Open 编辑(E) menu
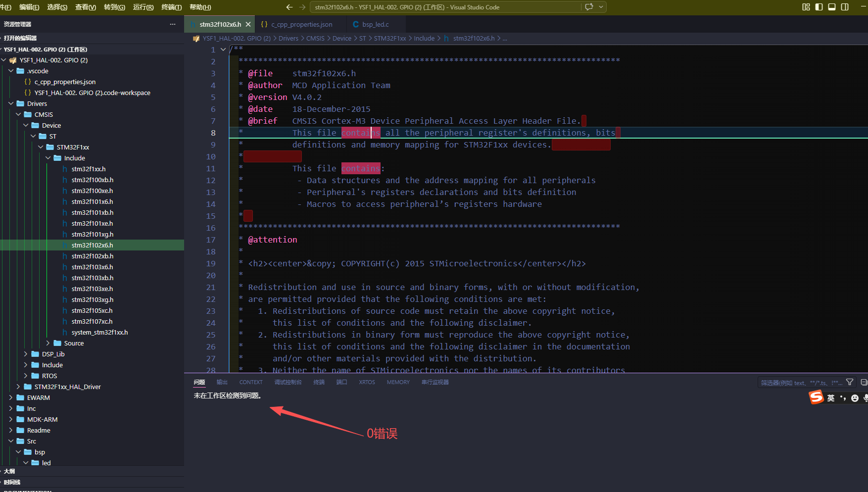The image size is (868, 492). point(29,7)
